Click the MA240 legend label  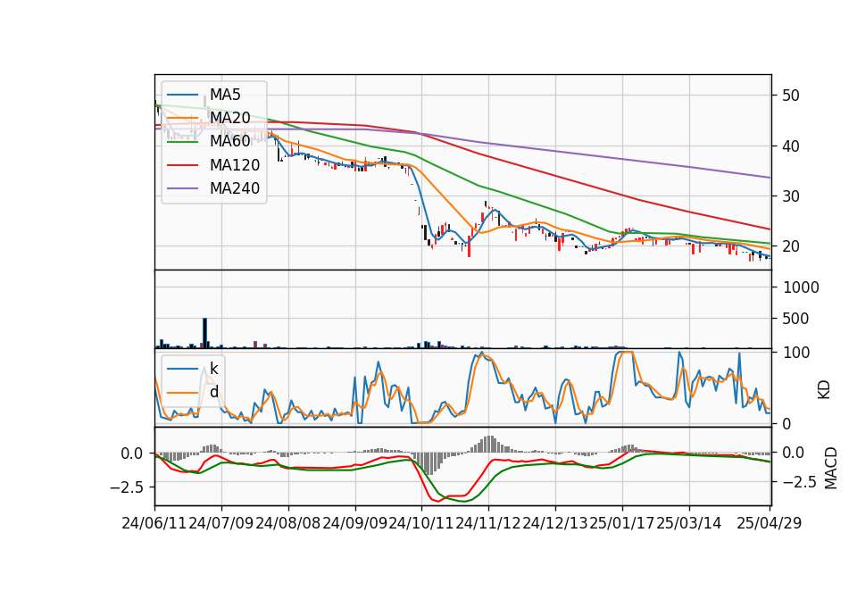(235, 188)
